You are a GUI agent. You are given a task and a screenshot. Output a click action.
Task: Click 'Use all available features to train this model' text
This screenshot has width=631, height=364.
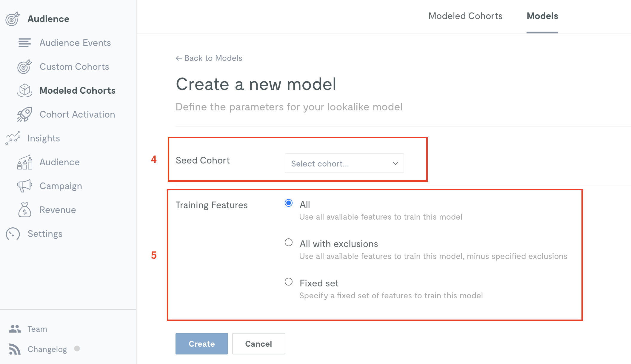tap(381, 217)
